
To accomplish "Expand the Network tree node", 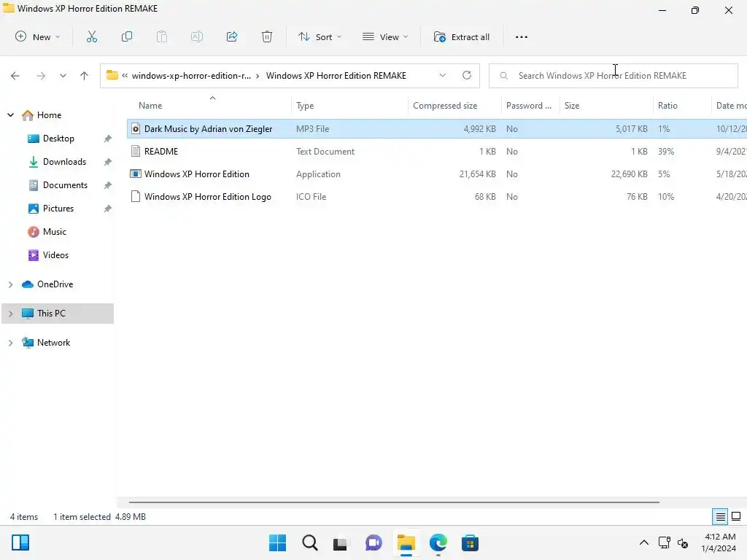I will [x=10, y=343].
